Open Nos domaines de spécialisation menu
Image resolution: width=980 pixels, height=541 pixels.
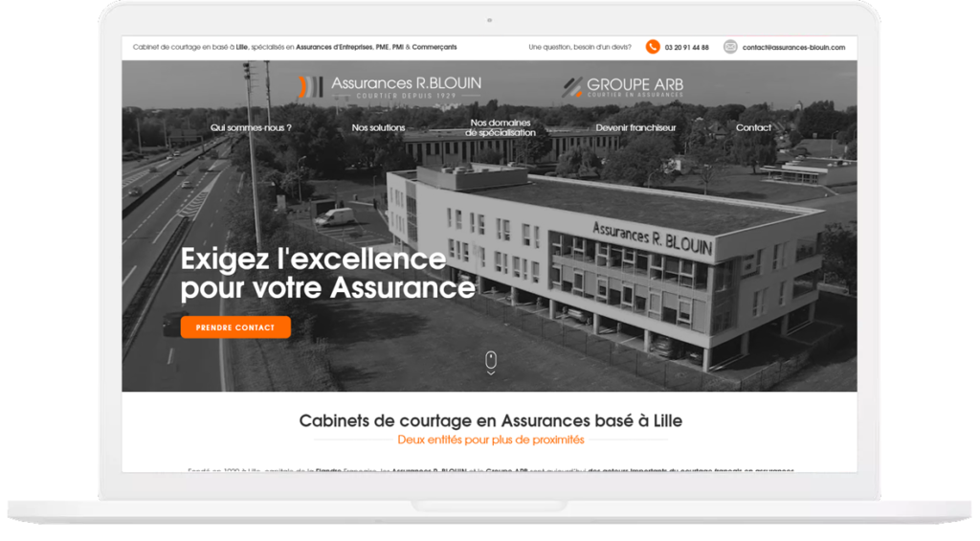[x=500, y=127]
